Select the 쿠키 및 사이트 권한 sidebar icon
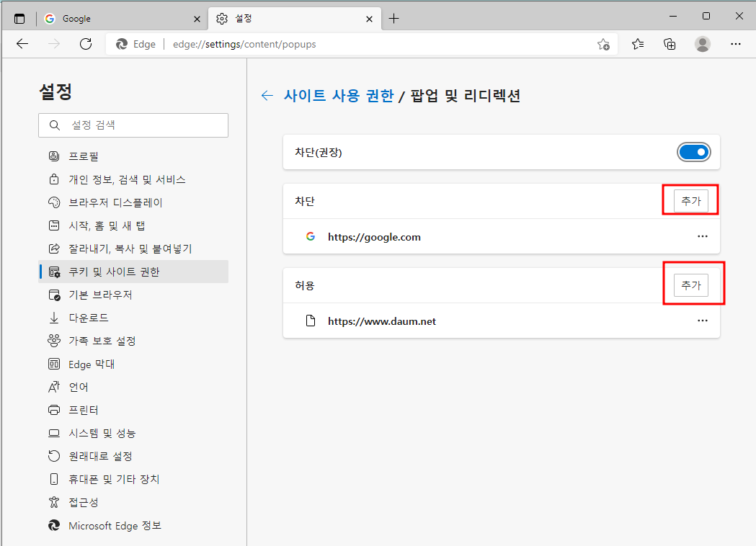This screenshot has width=756, height=546. [54, 272]
